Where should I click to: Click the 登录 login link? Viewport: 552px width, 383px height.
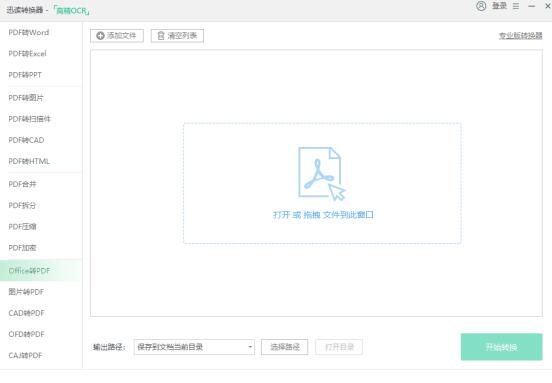click(x=499, y=6)
